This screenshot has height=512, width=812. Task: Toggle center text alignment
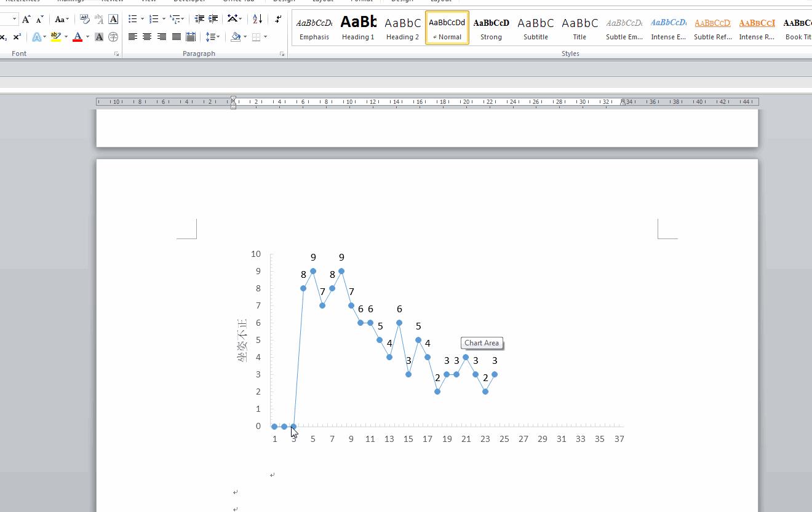[147, 37]
